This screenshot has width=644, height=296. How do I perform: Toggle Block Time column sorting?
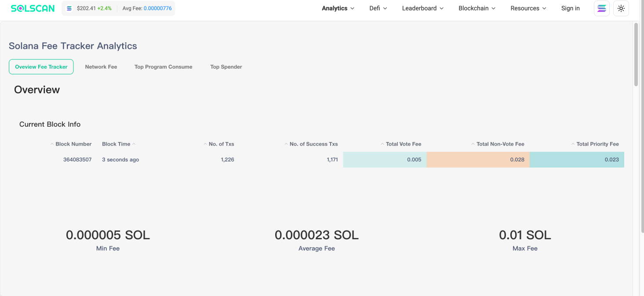tap(133, 143)
